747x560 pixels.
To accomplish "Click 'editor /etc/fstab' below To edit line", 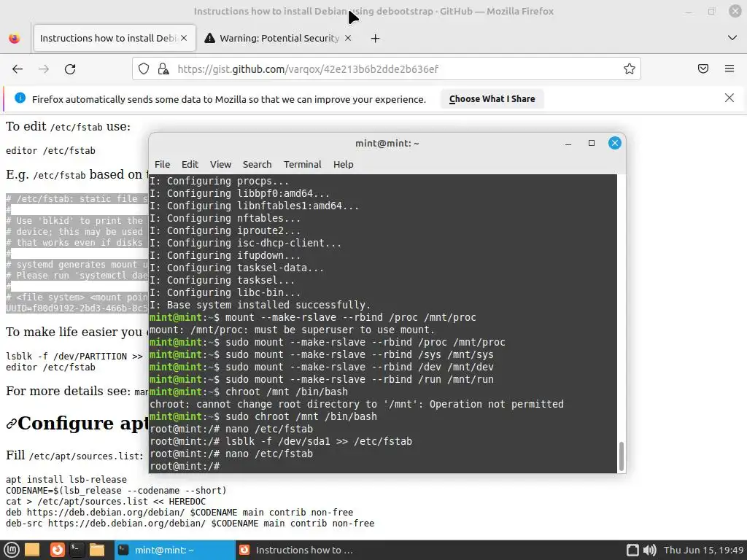I will pyautogui.click(x=50, y=150).
